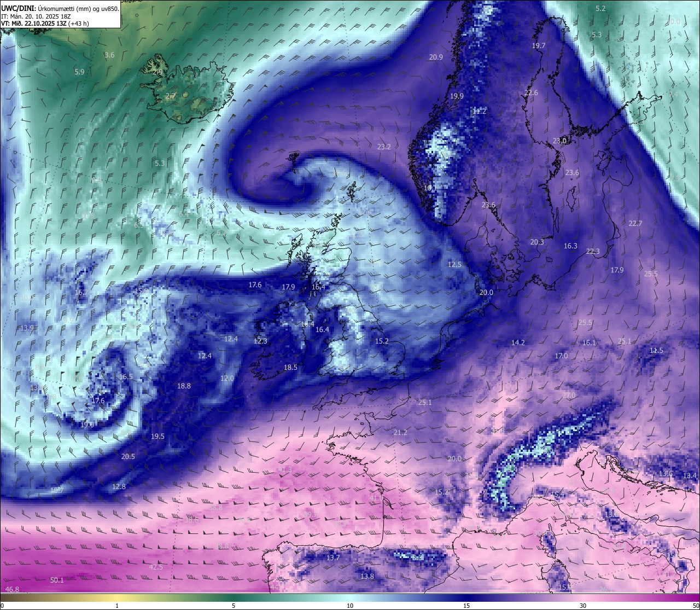
Task: Click the 18.5 value south of Ireland
Action: click(290, 367)
